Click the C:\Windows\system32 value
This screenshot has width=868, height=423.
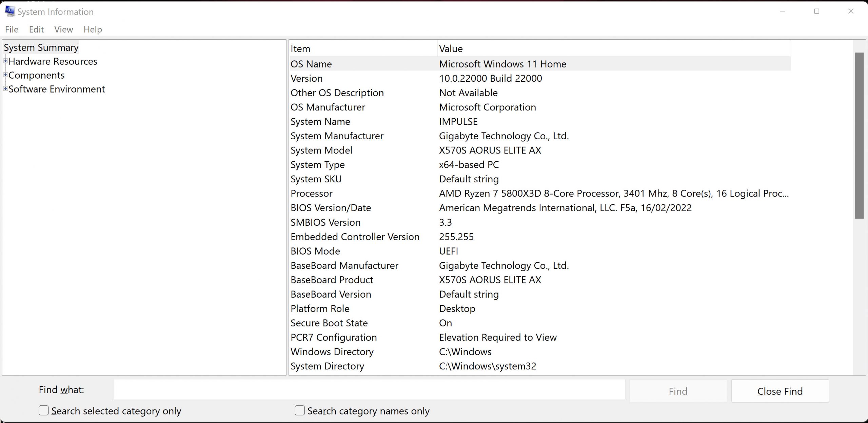click(488, 366)
